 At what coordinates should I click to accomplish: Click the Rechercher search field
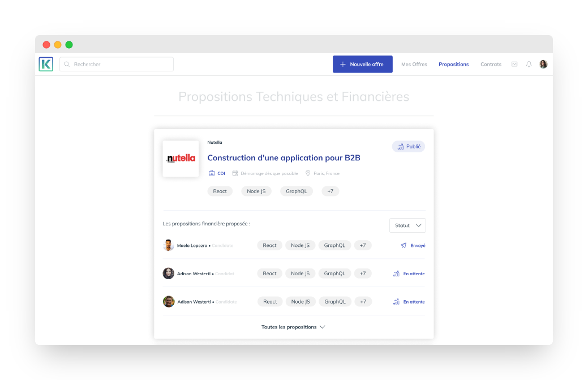tap(117, 64)
